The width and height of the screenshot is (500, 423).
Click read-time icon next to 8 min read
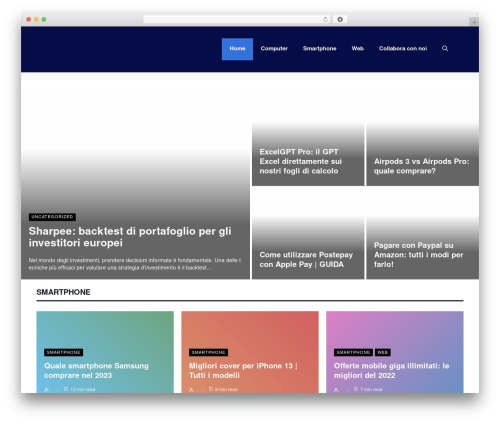pos(211,389)
